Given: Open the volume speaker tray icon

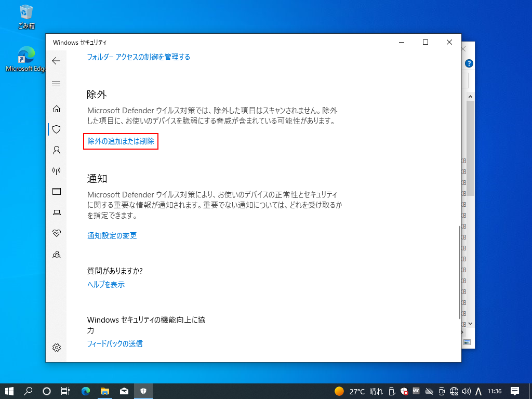Looking at the screenshot, I should pos(466,391).
